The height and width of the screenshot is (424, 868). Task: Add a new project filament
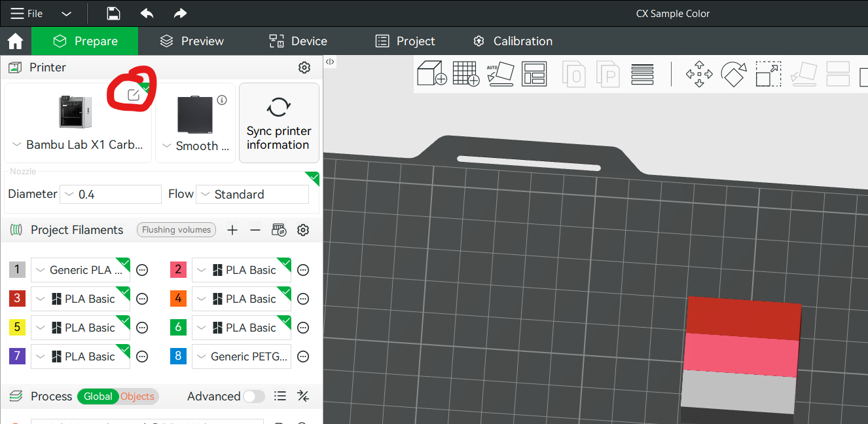click(232, 230)
